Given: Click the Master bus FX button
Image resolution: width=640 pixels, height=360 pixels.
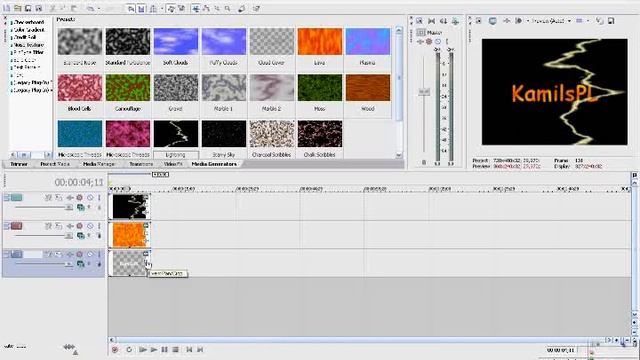Looking at the screenshot, I should [420, 42].
